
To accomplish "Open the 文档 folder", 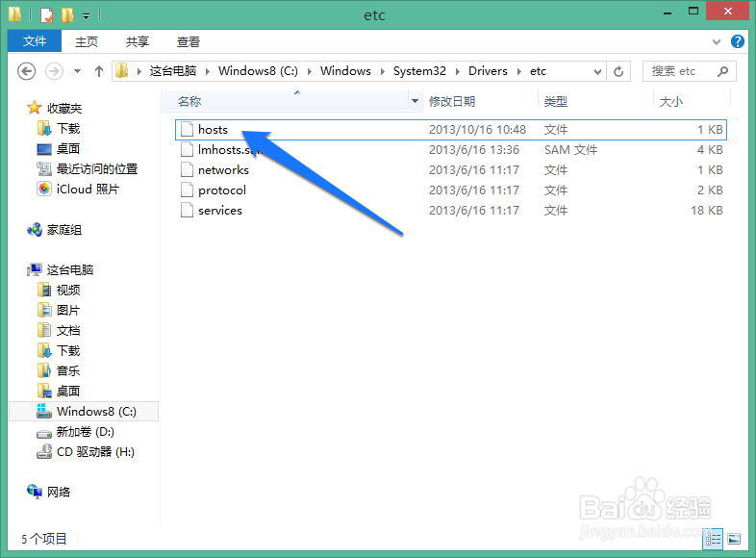I will [59, 330].
